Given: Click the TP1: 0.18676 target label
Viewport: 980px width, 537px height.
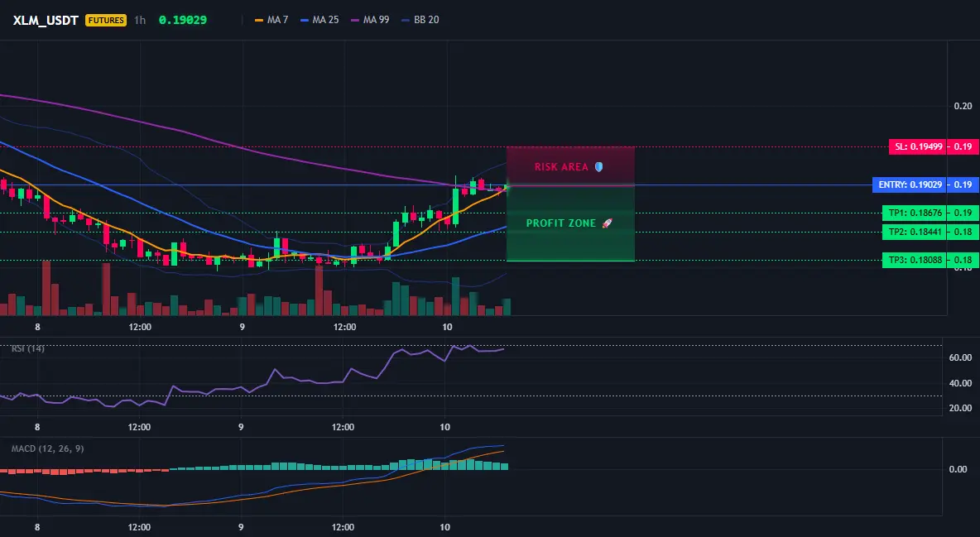Looking at the screenshot, I should point(915,213).
